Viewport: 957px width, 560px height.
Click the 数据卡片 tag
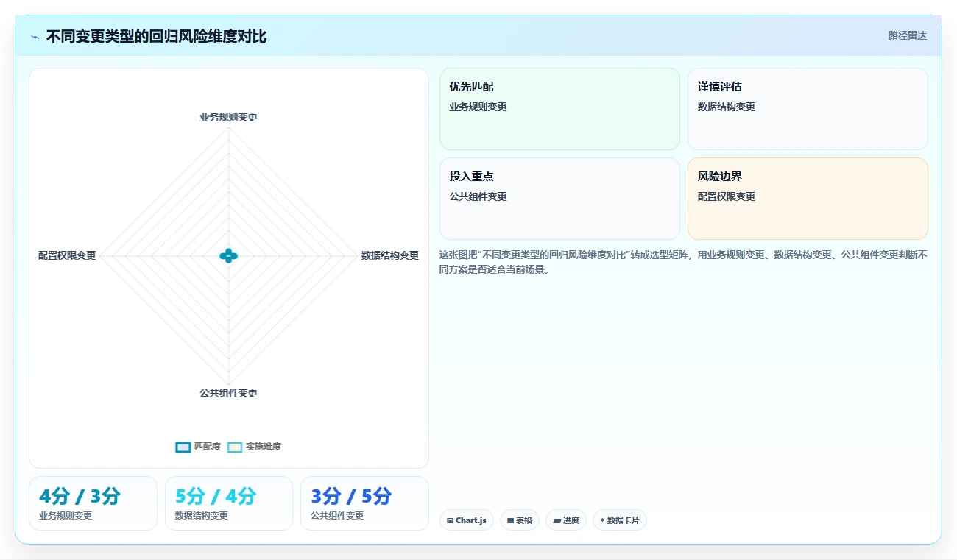(x=620, y=520)
